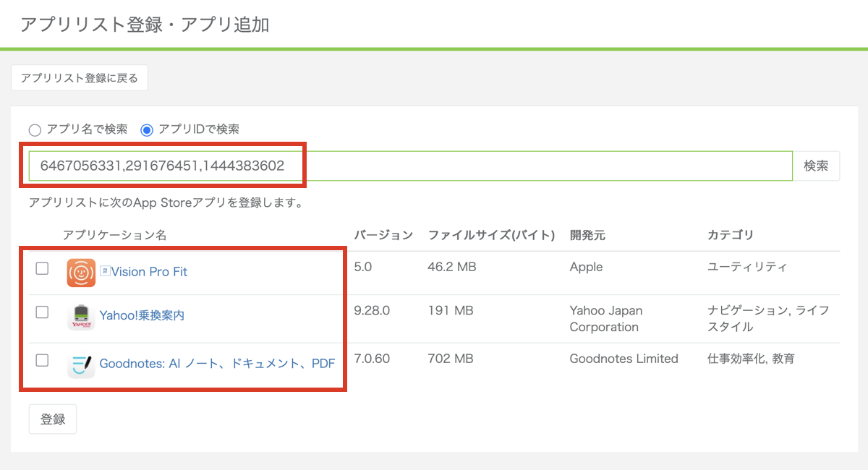Click the Vision Pro Fit app icon

pyautogui.click(x=81, y=273)
